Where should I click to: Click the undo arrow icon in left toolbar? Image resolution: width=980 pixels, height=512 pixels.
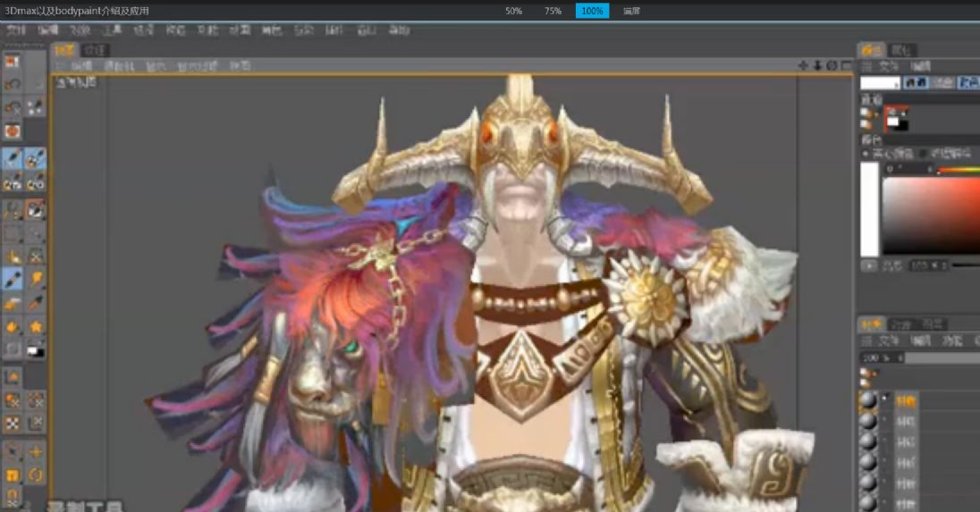pos(13,85)
